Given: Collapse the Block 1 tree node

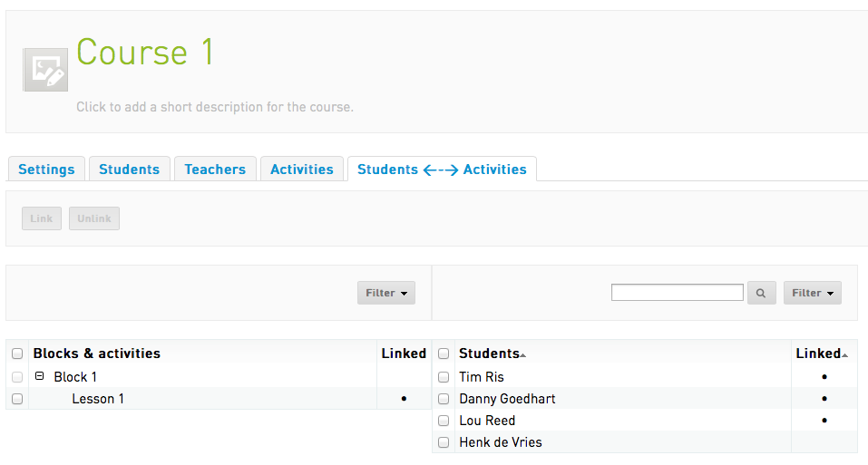Looking at the screenshot, I should click(40, 376).
